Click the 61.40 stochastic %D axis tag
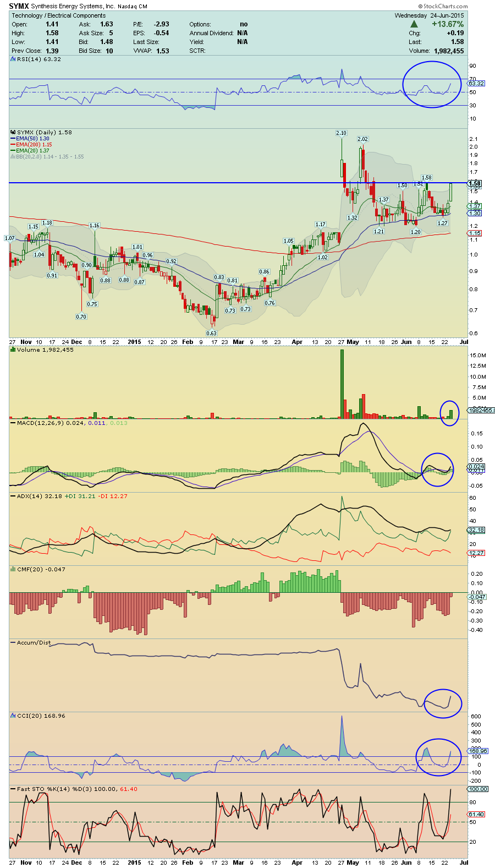 click(476, 814)
